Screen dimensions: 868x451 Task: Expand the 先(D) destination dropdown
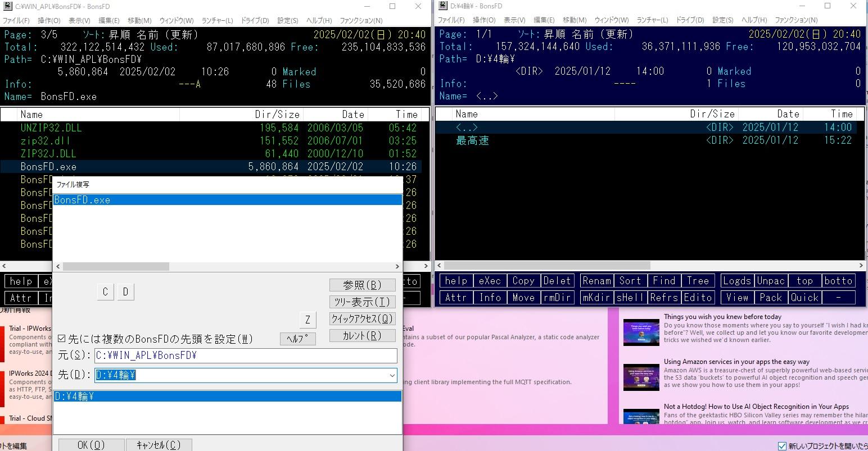pyautogui.click(x=392, y=375)
